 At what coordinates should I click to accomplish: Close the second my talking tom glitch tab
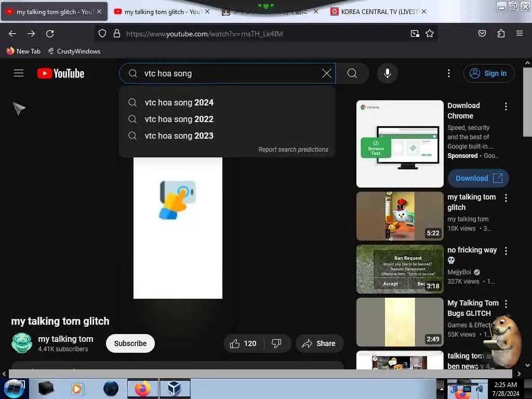(x=207, y=11)
